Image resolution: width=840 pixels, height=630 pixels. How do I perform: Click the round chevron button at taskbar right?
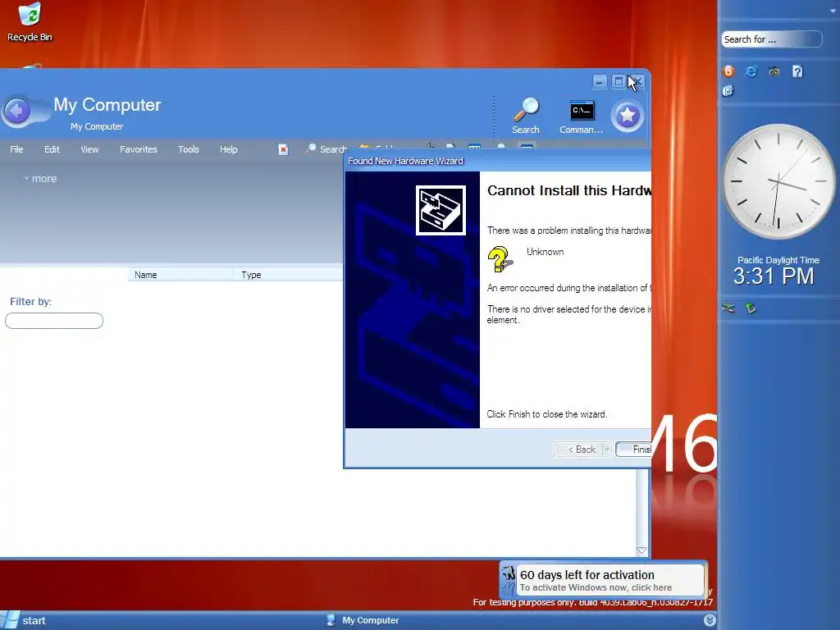pos(710,620)
